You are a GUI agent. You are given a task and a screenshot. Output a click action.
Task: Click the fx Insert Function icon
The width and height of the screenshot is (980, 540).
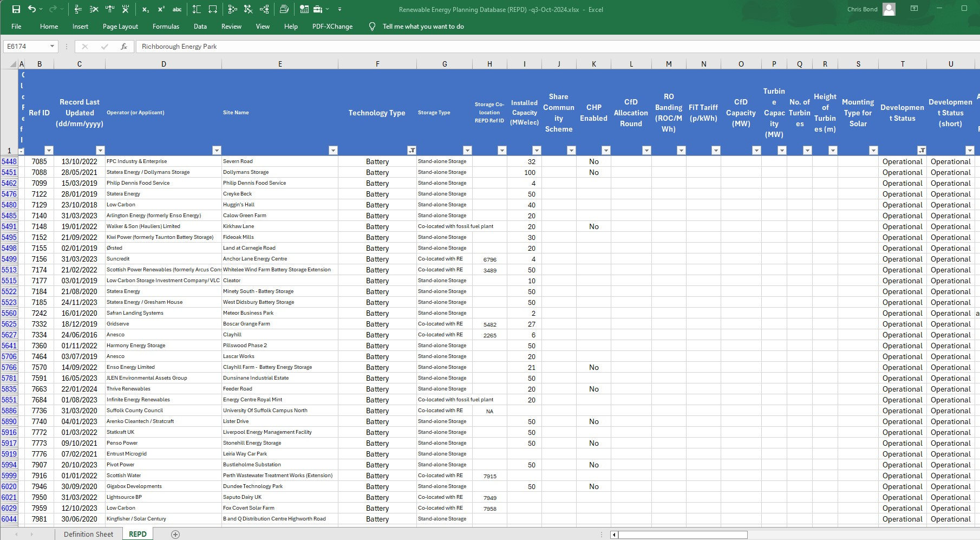pos(124,47)
